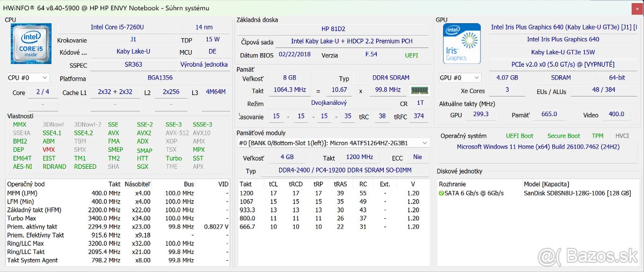Click the UEFI indicator next to the BIOS version
This screenshot has width=644, height=272.
click(412, 55)
